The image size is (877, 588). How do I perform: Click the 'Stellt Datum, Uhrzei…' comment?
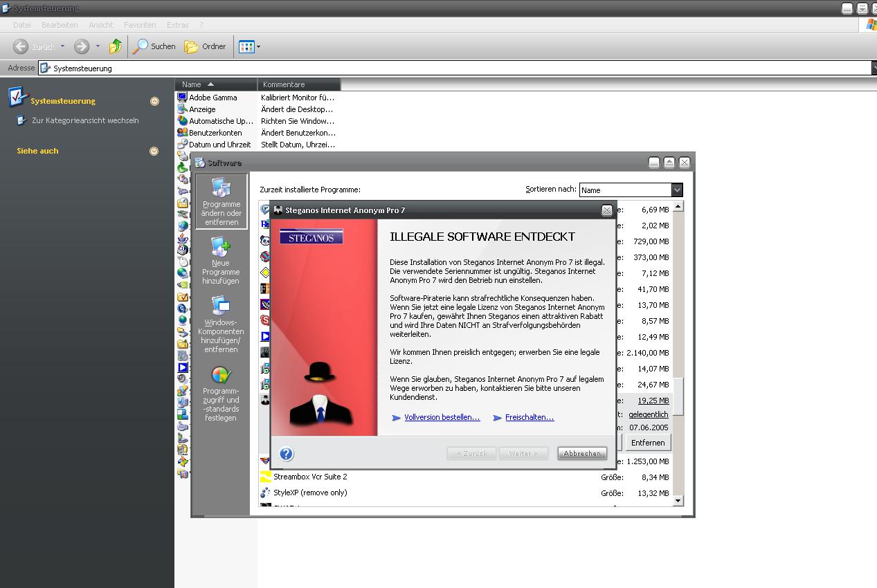[x=298, y=145]
